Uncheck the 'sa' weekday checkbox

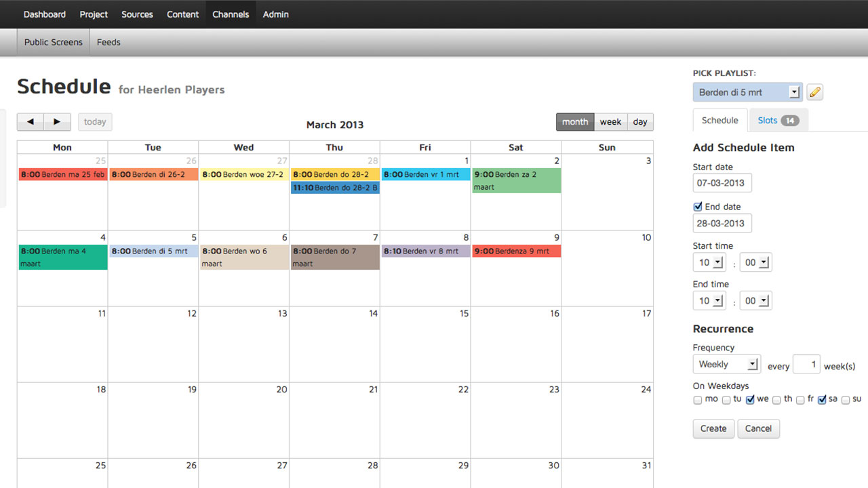click(x=822, y=400)
